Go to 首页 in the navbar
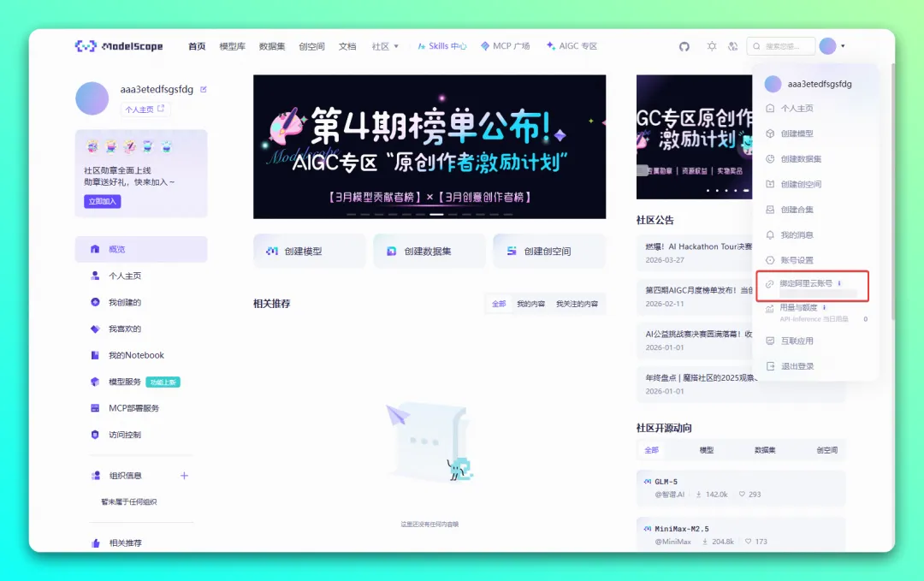The height and width of the screenshot is (581, 924). (x=197, y=46)
